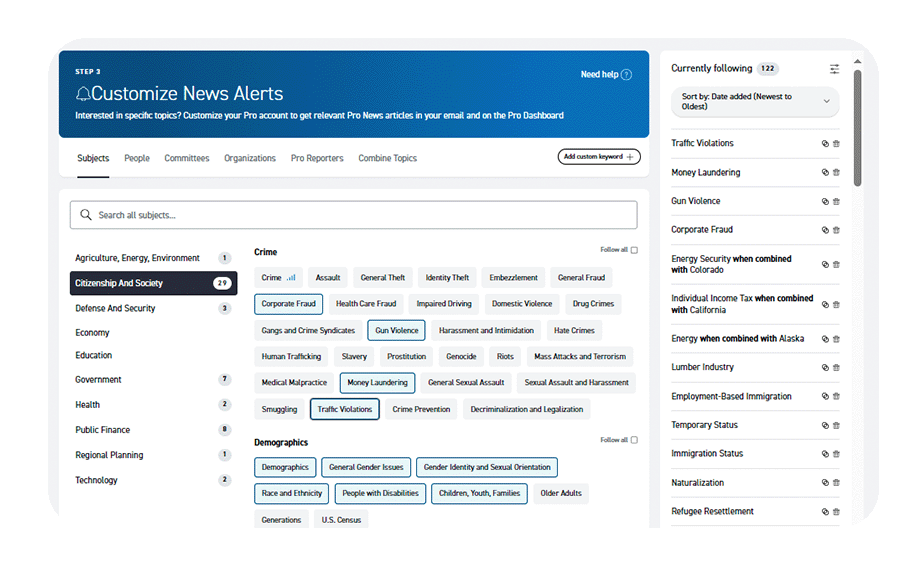Click the link icon for Money Laundering
Screen dimensions: 909x564
825,172
